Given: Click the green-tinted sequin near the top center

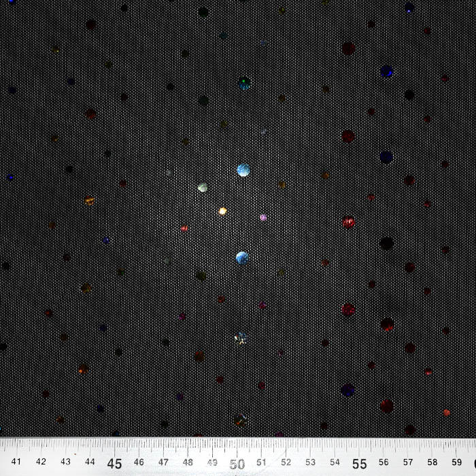Looking at the screenshot, I should (x=244, y=83).
